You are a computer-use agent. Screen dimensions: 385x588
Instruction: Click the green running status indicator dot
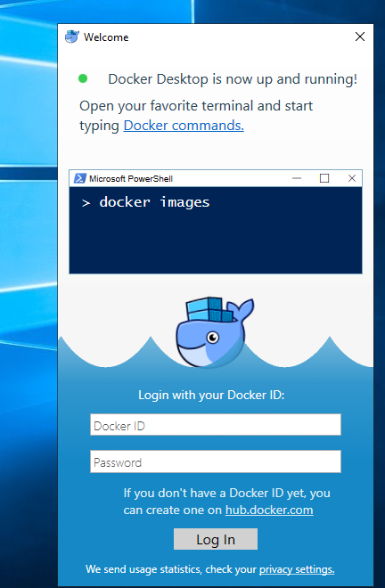tap(83, 78)
